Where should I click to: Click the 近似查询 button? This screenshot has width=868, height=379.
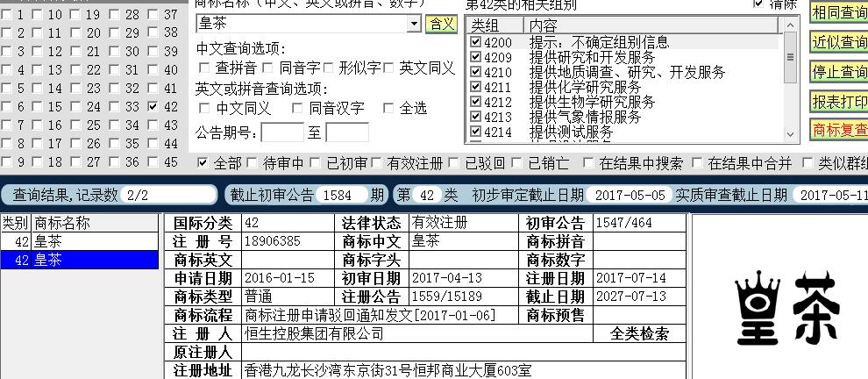pos(839,42)
